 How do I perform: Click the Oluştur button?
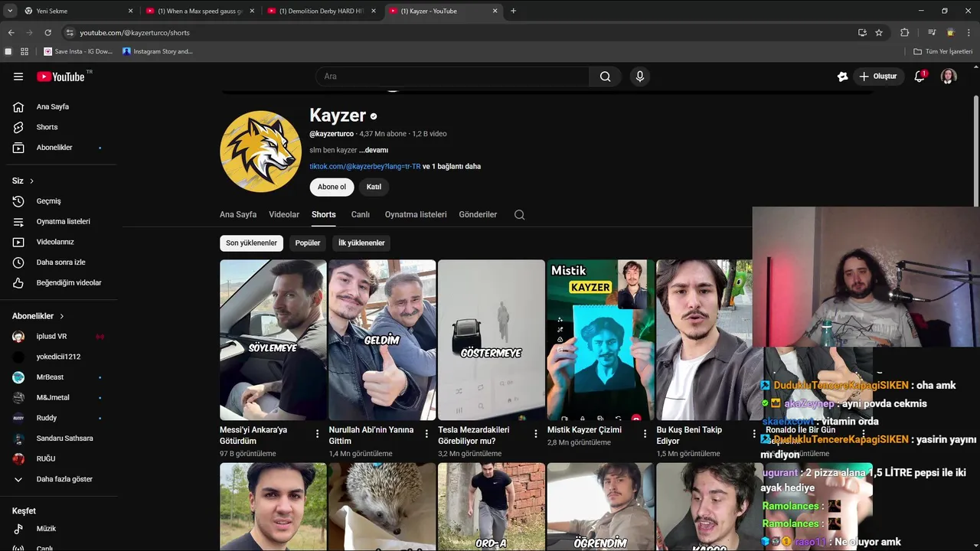[x=877, y=77]
